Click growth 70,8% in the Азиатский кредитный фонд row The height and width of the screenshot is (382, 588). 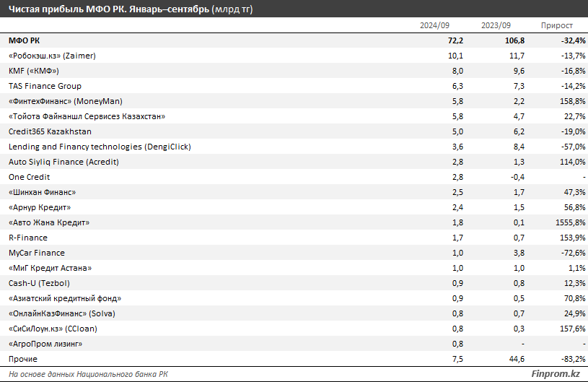point(575,298)
